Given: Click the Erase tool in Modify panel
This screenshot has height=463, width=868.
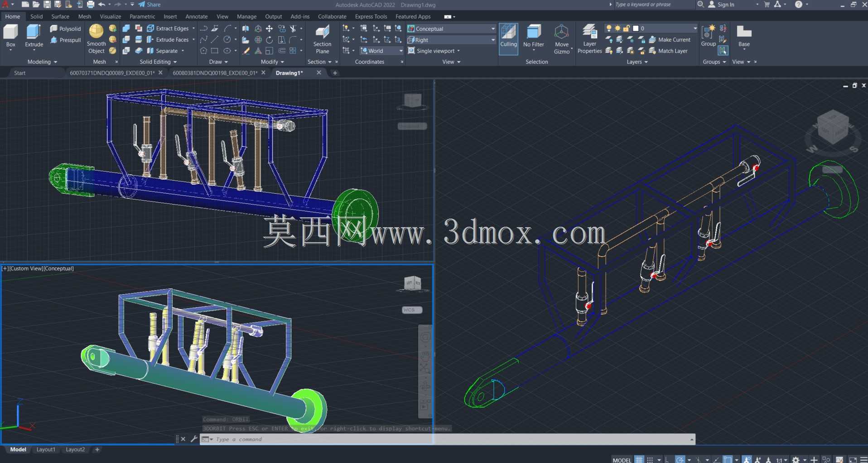Looking at the screenshot, I should point(246,51).
